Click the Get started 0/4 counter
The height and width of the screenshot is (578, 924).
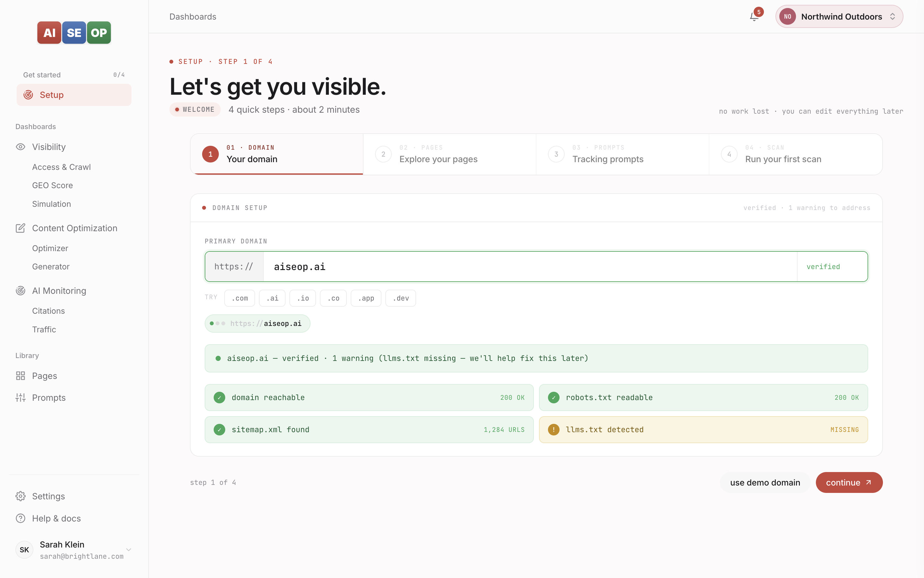(x=119, y=74)
